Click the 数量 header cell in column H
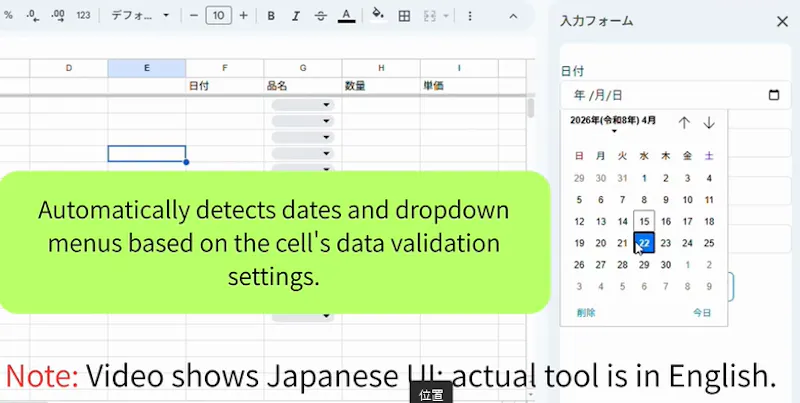 [x=381, y=86]
